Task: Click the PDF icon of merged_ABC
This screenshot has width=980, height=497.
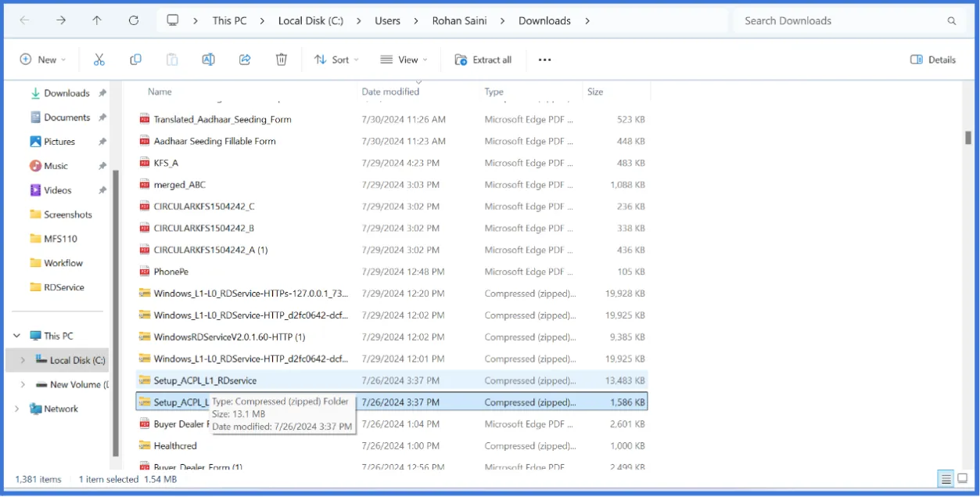Action: [x=145, y=185]
